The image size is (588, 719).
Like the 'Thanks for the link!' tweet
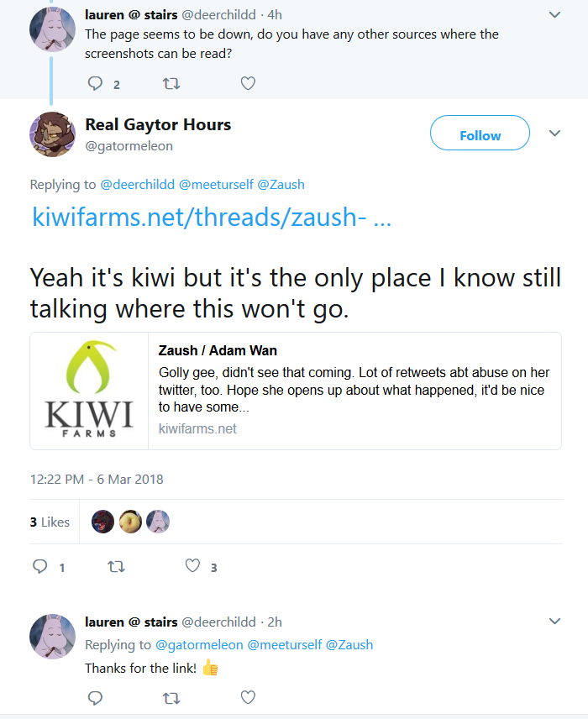[x=248, y=697]
